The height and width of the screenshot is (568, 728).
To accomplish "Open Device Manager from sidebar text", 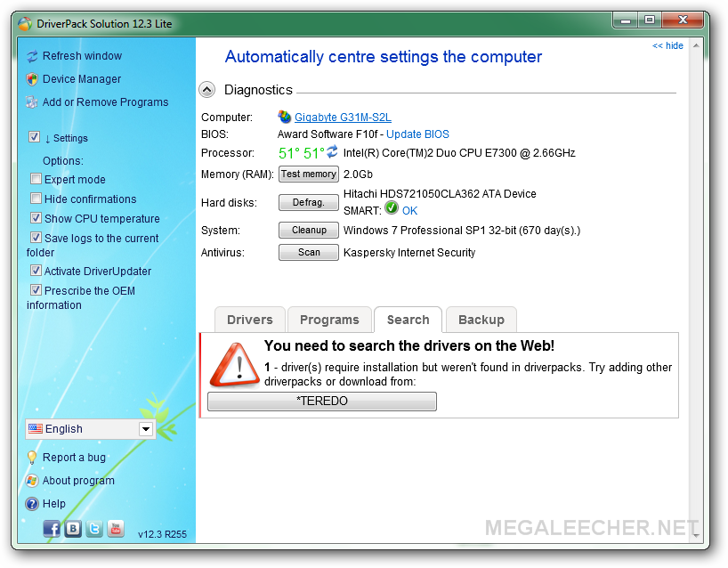I will pyautogui.click(x=82, y=79).
